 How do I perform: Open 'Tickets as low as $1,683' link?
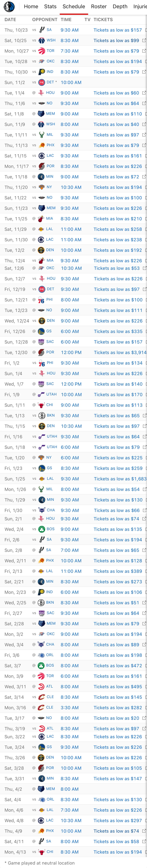120,479
